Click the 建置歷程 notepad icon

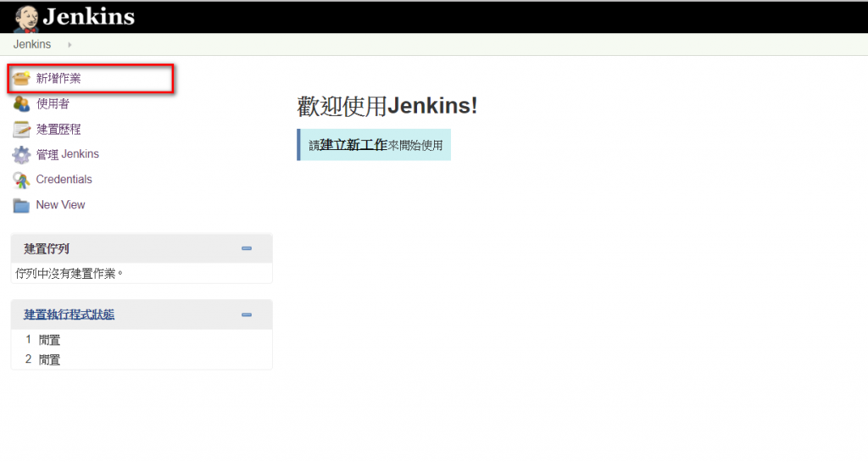coord(21,129)
